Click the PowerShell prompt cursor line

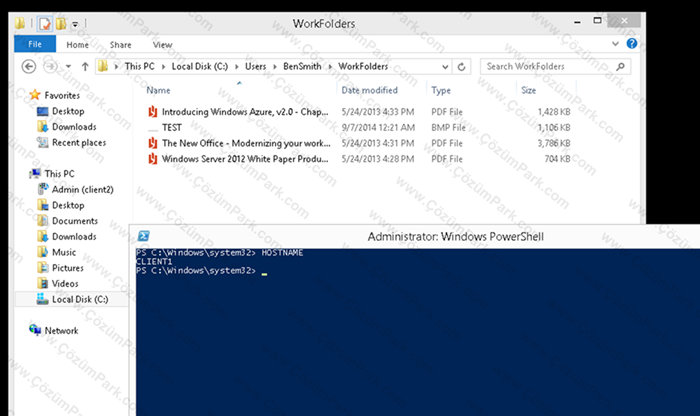(201, 271)
